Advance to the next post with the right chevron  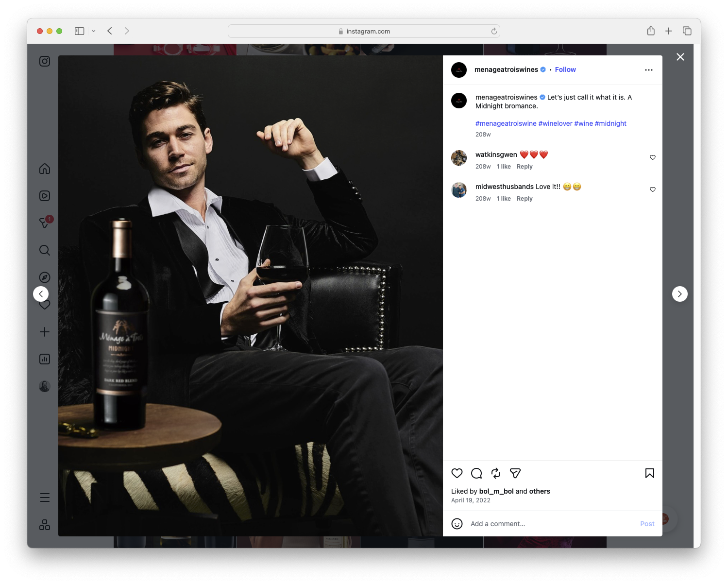click(x=679, y=294)
